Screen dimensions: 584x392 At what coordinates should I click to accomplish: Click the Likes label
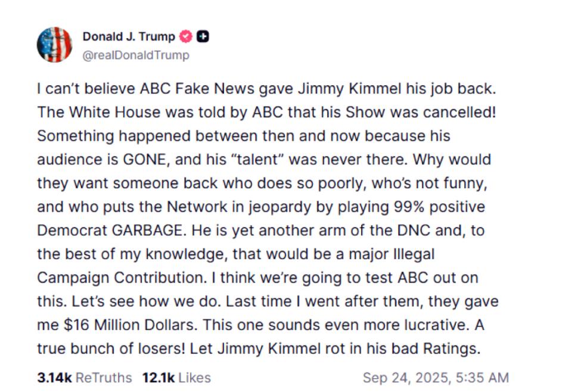(x=194, y=378)
